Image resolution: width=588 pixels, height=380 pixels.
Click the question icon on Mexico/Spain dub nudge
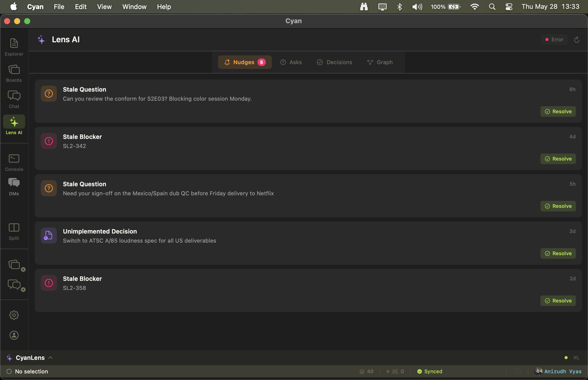click(x=49, y=188)
